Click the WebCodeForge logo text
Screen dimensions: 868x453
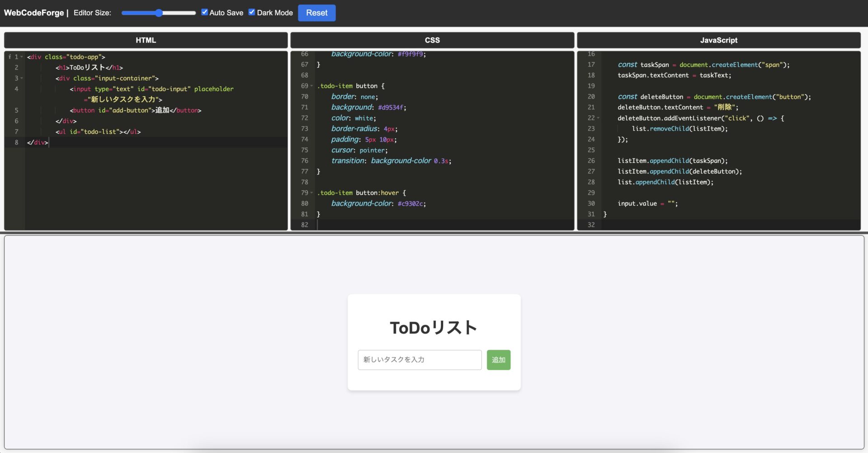[x=34, y=13]
